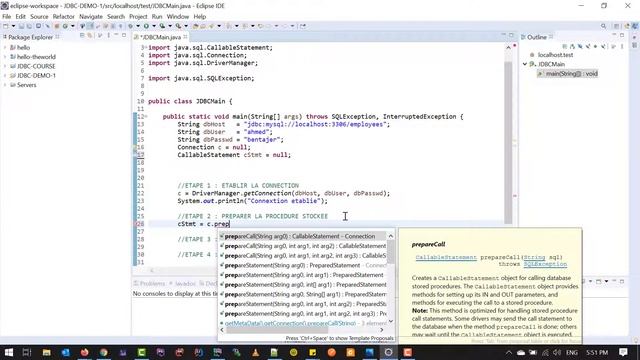Image resolution: width=640 pixels, height=360 pixels.
Task: Select prepareCall with three int args proposal
Action: (x=302, y=256)
